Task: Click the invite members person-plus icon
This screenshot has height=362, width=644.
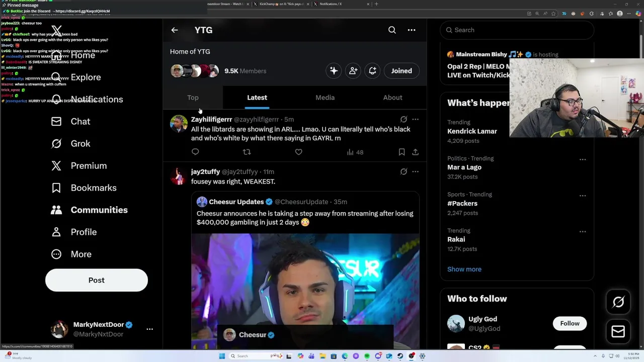Action: coord(353,71)
